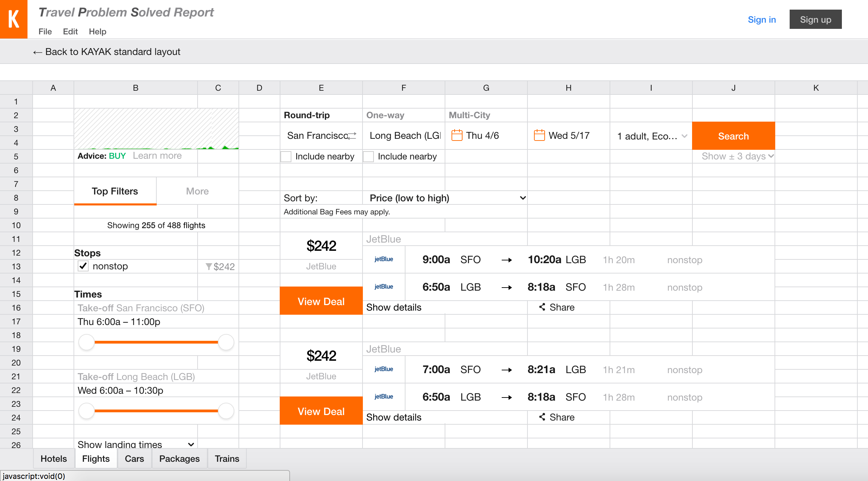Switch to the More filters tab

tap(197, 191)
